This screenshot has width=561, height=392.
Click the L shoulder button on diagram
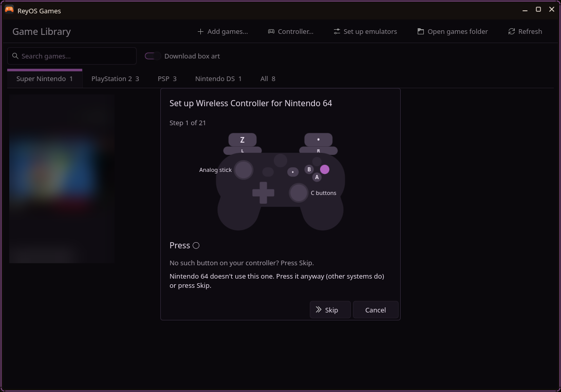click(242, 150)
